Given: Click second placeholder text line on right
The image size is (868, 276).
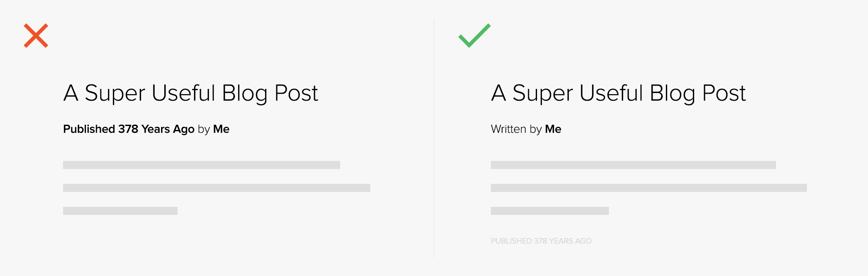Looking at the screenshot, I should [649, 188].
